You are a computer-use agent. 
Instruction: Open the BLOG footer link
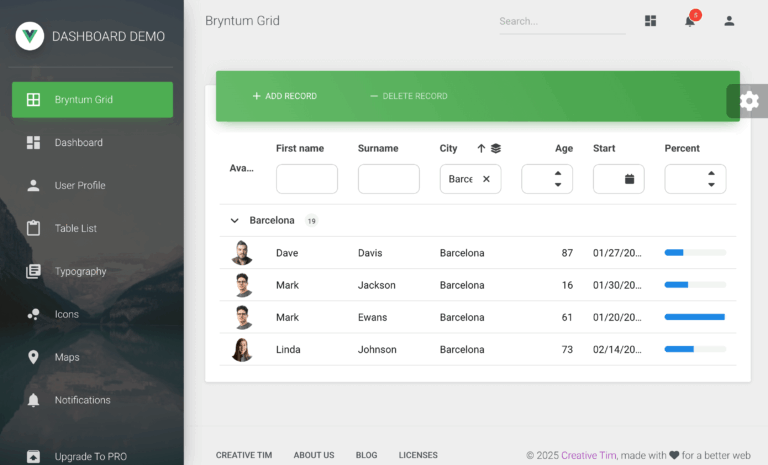click(x=366, y=455)
